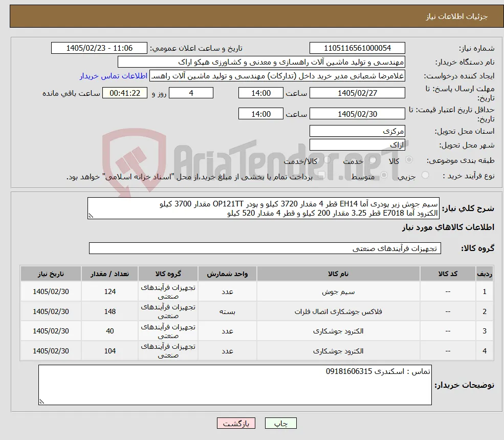Click quantity cell 40
This screenshot has width=504, height=440.
pos(109,331)
